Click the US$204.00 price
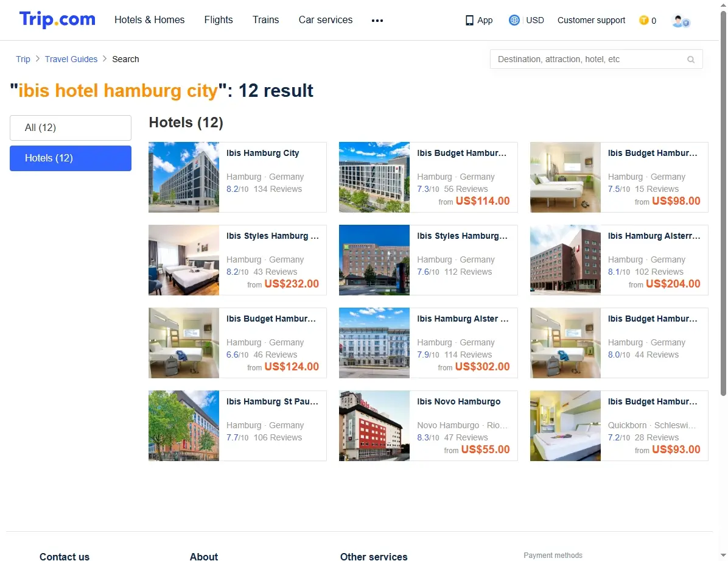The width and height of the screenshot is (728, 561). [x=673, y=284]
